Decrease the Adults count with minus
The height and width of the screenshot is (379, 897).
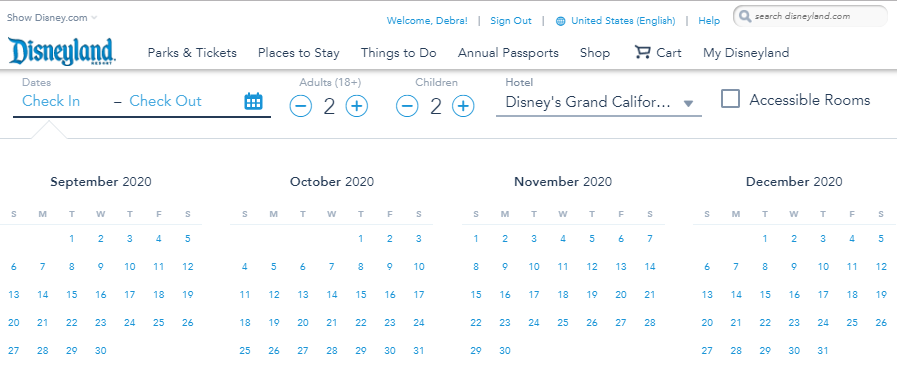point(300,106)
